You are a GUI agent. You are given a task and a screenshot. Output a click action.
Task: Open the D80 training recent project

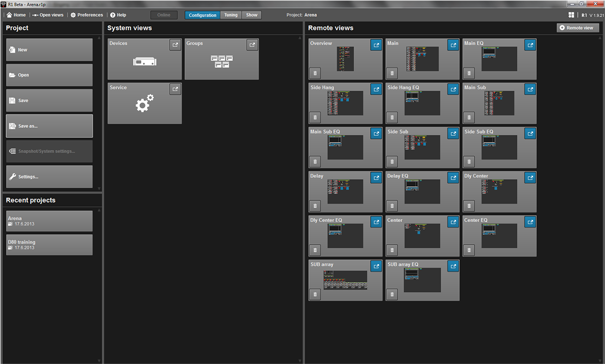(49, 245)
